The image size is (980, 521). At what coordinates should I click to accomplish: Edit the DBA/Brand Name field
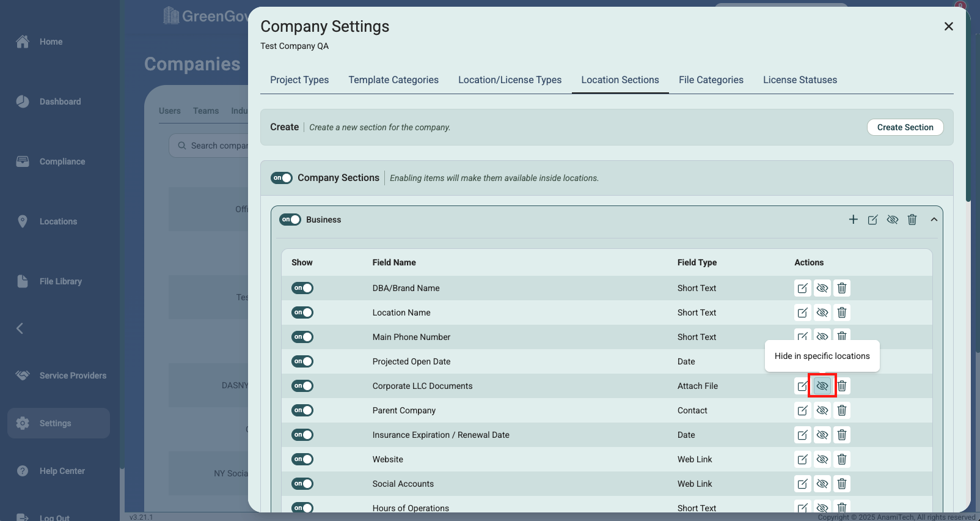click(x=802, y=288)
